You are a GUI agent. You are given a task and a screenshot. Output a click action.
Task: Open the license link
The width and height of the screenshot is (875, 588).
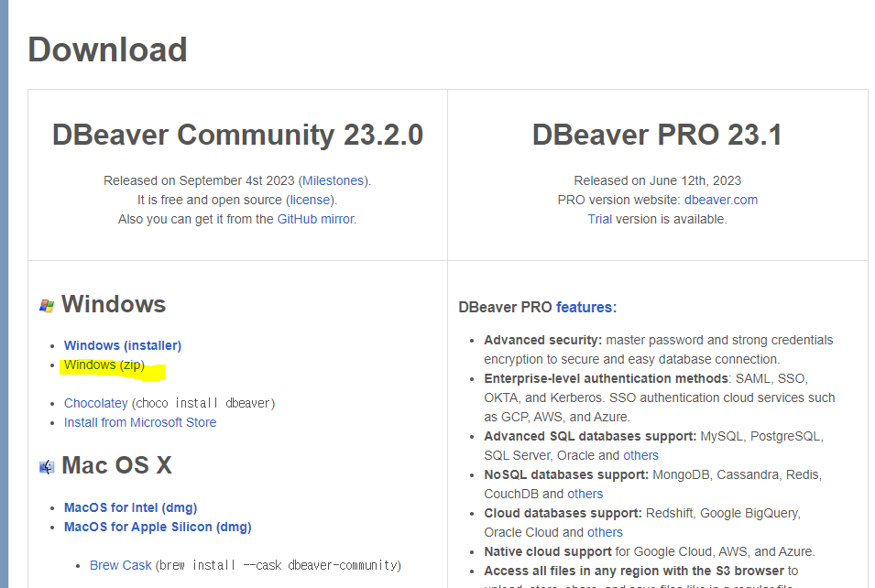[x=311, y=200]
